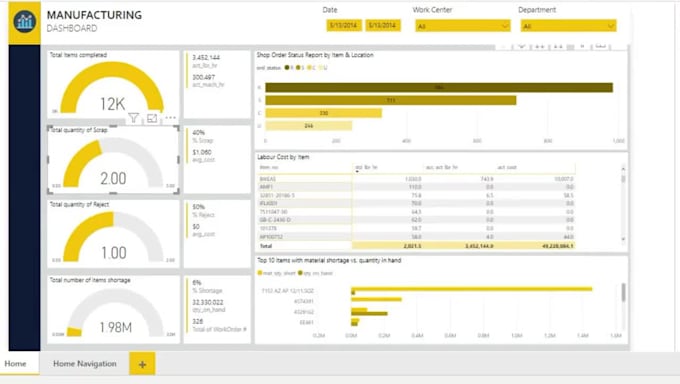Screen dimensions: 680x384
Task: Sort by the act cost column header
Action: (x=507, y=167)
